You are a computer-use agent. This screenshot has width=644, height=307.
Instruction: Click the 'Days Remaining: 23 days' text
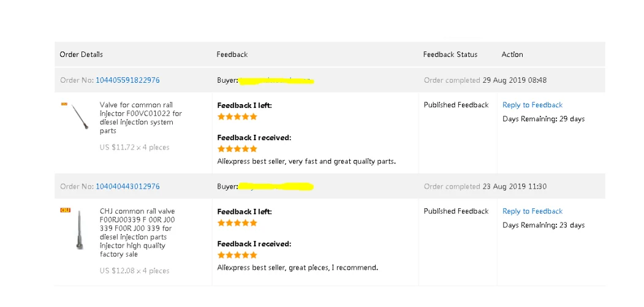[x=543, y=225]
